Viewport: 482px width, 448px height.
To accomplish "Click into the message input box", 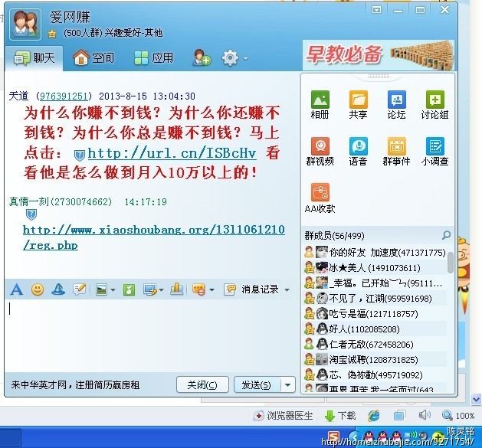I will point(151,336).
